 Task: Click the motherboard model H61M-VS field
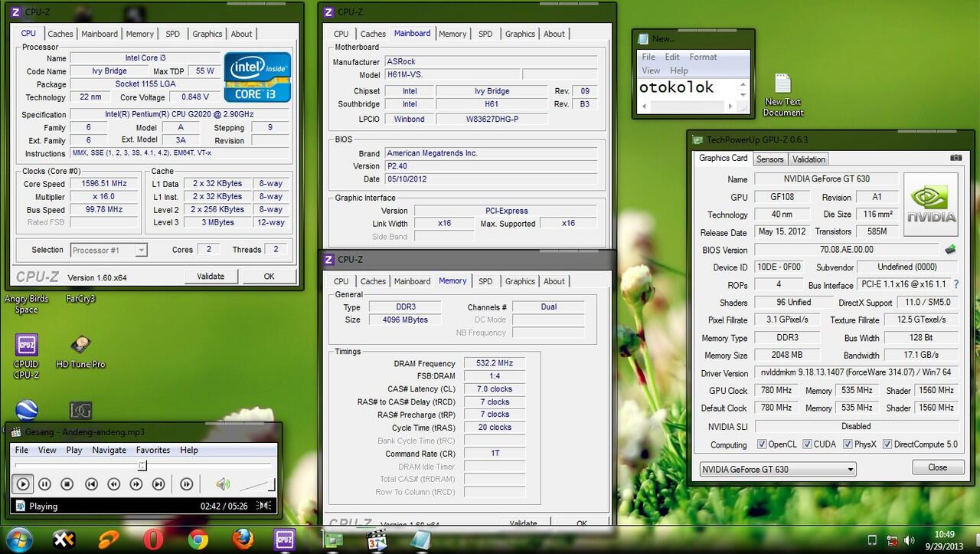452,75
